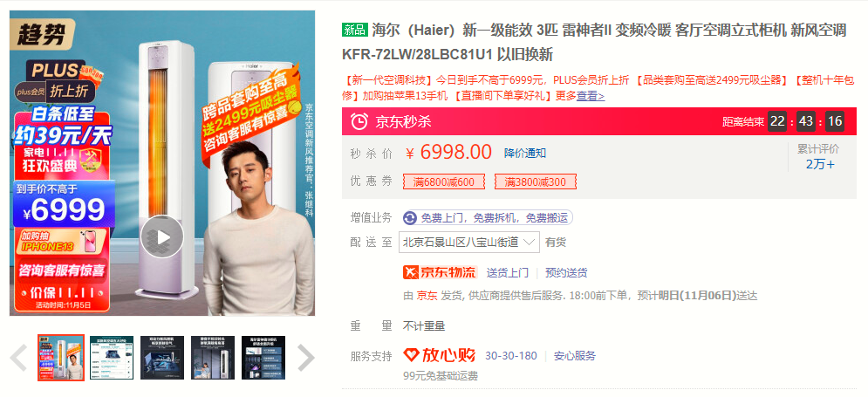Open the 查看> promotions link
The width and height of the screenshot is (868, 397).
[x=591, y=96]
